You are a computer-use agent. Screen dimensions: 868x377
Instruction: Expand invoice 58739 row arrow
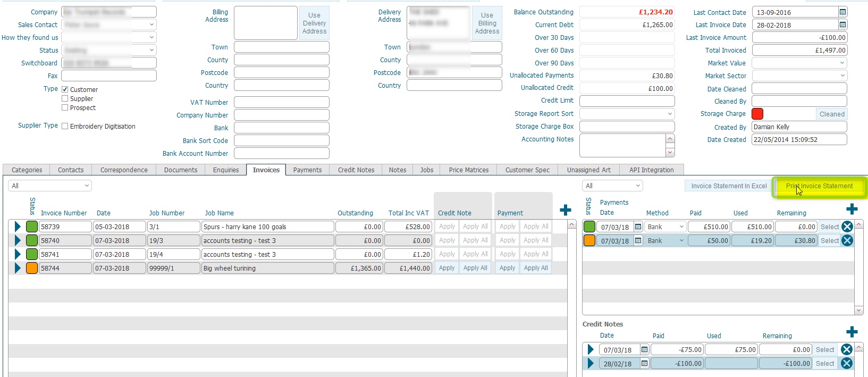18,227
